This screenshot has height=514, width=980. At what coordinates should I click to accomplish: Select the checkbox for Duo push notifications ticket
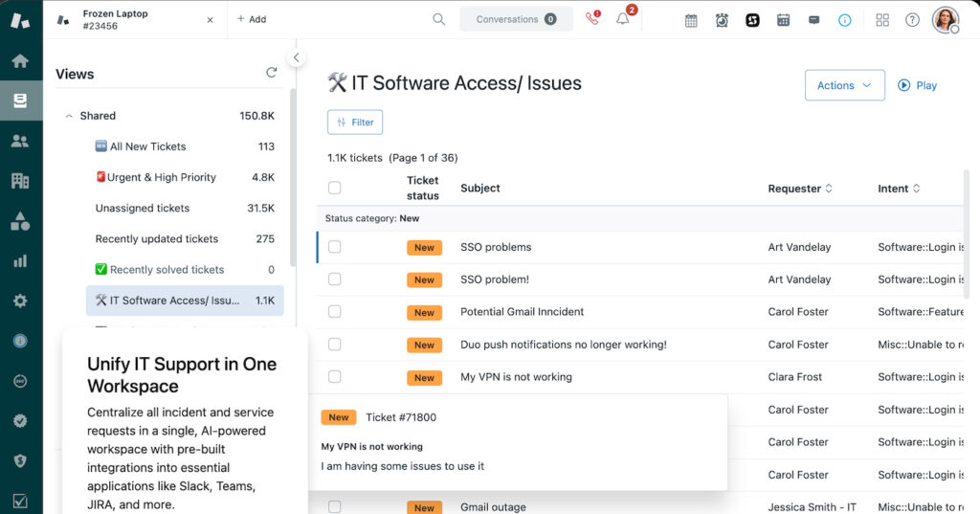335,344
